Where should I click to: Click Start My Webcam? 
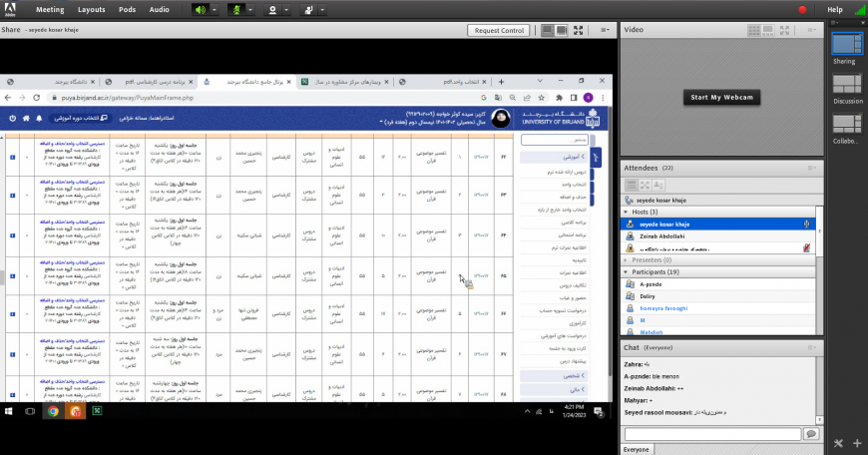721,97
